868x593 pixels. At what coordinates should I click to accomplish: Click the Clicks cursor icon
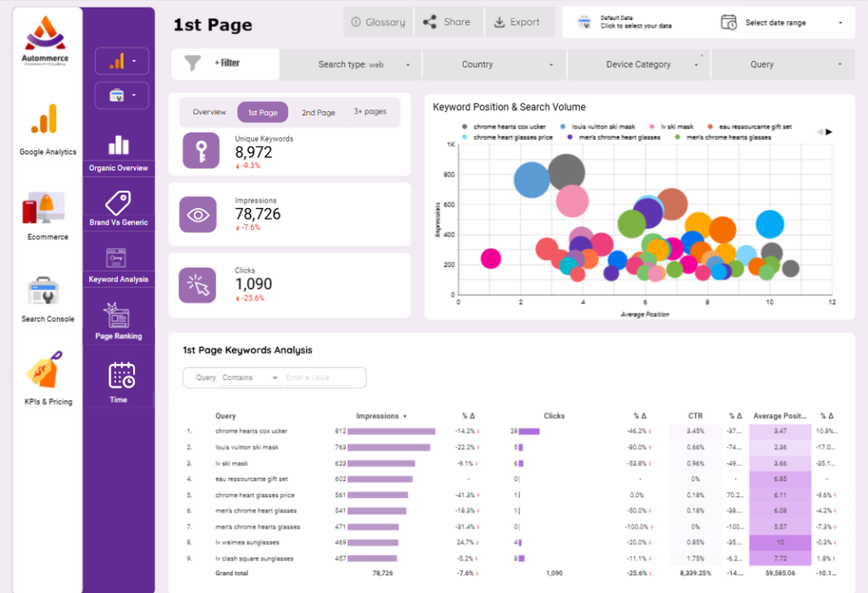click(x=198, y=285)
